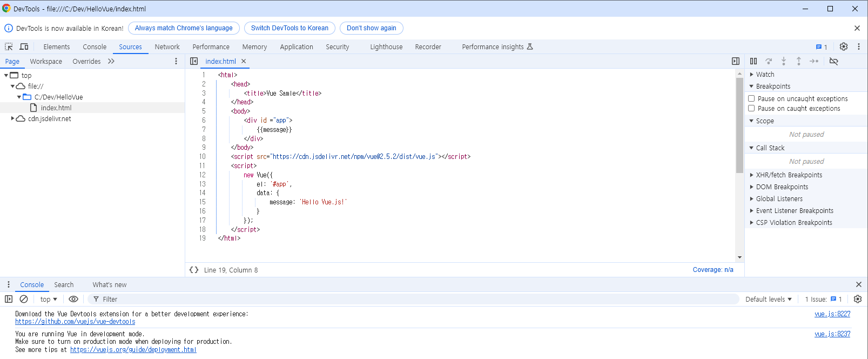The width and height of the screenshot is (868, 359).
Task: Switch to the Network tab
Action: (x=167, y=47)
